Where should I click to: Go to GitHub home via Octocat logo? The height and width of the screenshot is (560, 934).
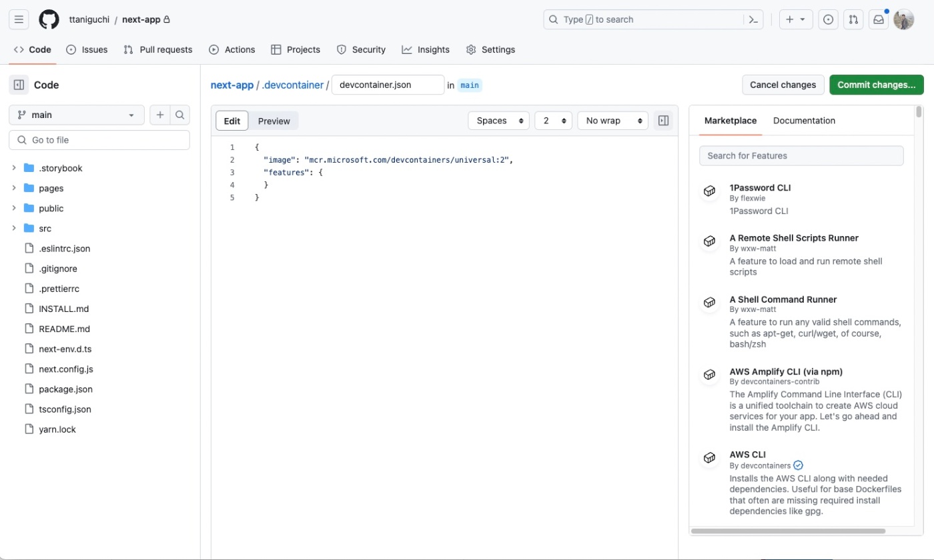(49, 19)
